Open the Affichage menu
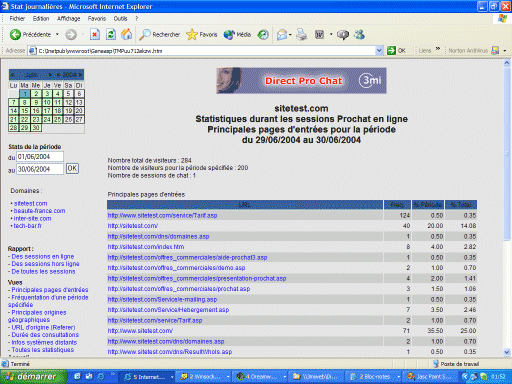The width and height of the screenshot is (512, 384). [69, 19]
